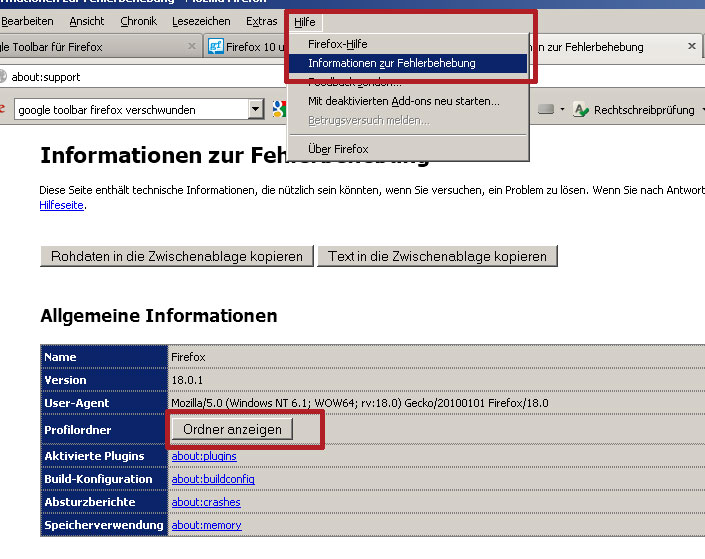Close the Toolbar für Firefox tab
This screenshot has height=559, width=705.
point(192,46)
